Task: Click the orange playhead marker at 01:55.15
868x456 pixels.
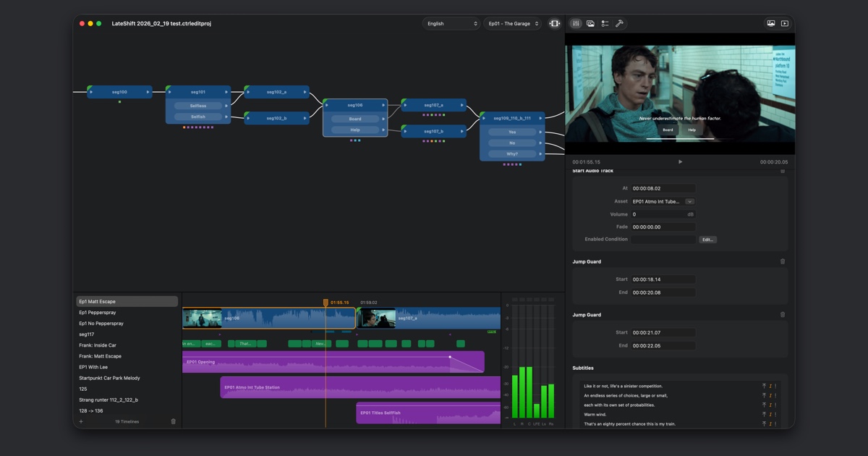Action: pos(325,303)
